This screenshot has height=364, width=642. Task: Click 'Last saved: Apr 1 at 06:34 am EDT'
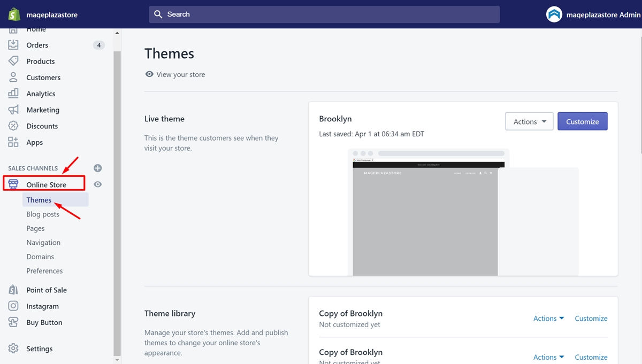[x=371, y=134]
